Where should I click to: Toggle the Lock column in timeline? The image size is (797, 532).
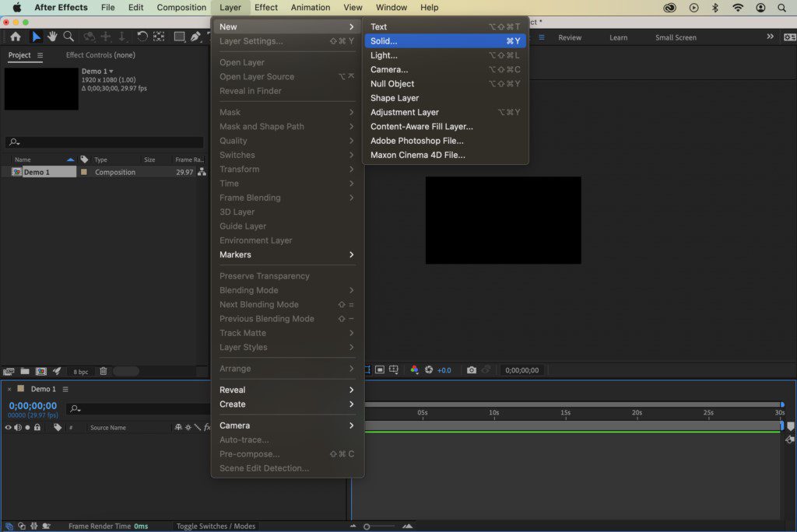[37, 427]
